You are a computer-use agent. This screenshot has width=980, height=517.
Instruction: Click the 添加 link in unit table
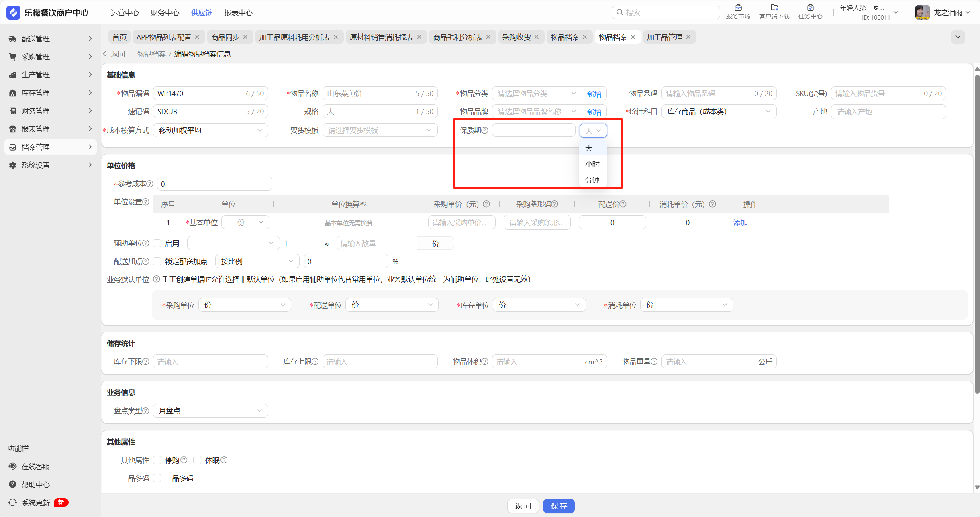click(x=740, y=223)
